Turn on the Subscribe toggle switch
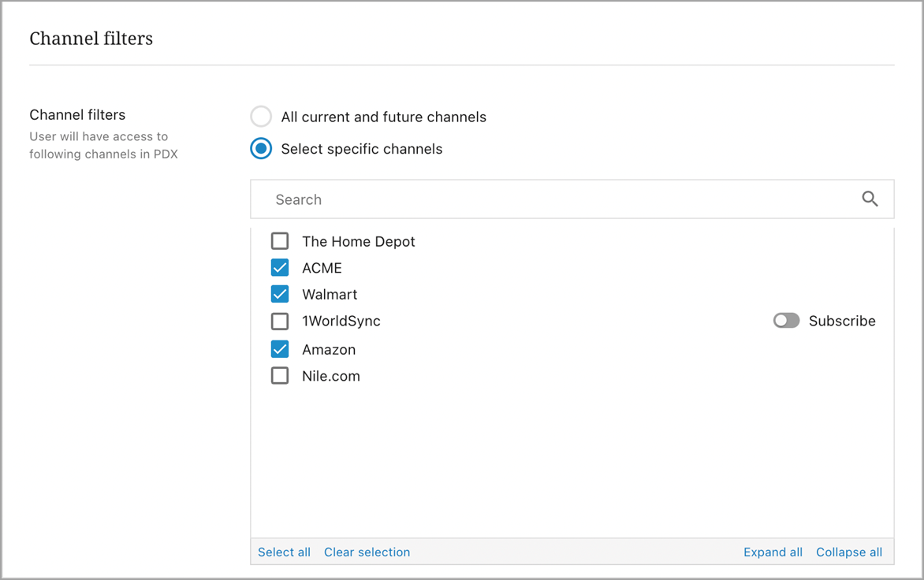 [786, 321]
